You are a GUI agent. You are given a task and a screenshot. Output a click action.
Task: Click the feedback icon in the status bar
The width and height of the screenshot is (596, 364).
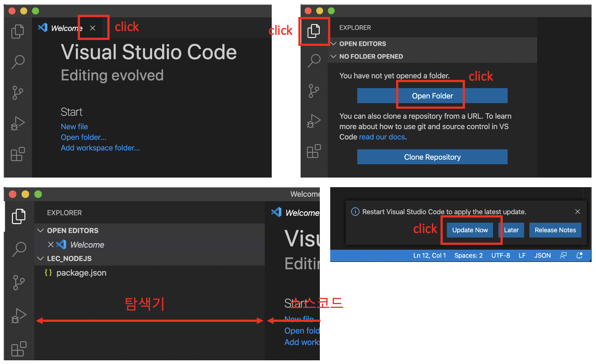point(563,255)
